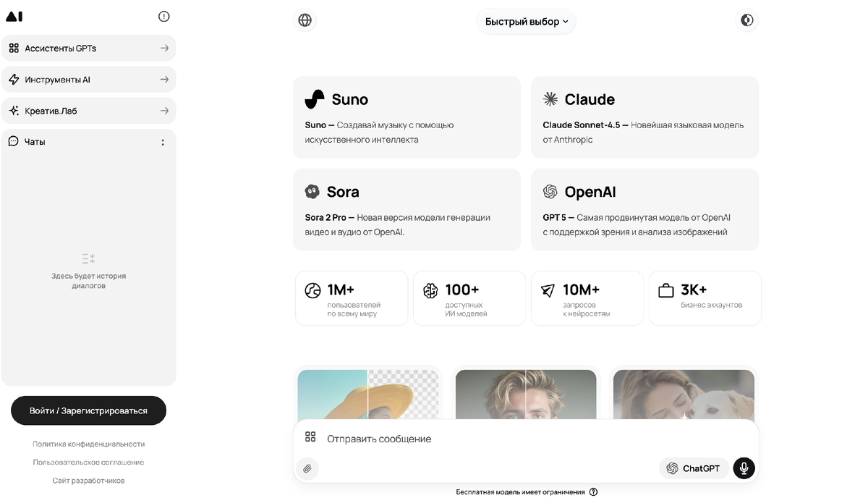Click the OpenAI logo icon
The width and height of the screenshot is (868, 498).
[x=550, y=192]
